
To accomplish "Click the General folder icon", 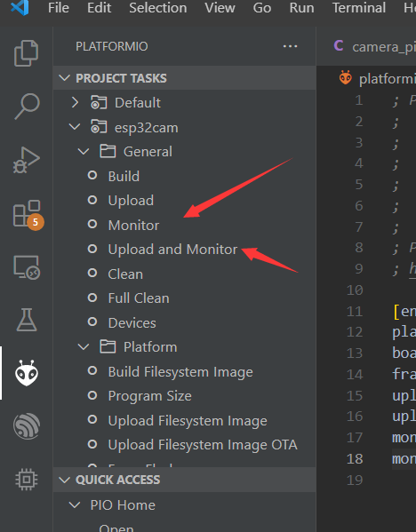I will click(x=108, y=151).
